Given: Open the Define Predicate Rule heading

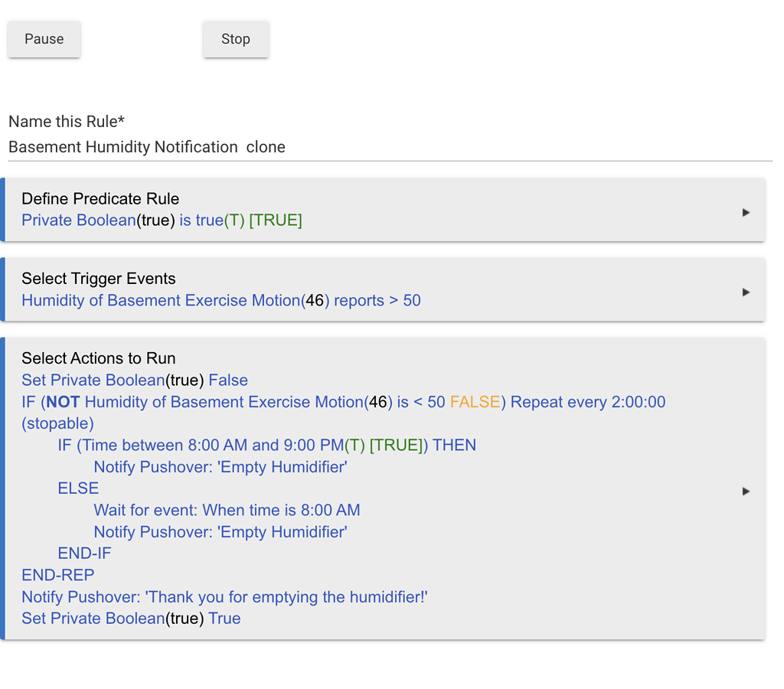Looking at the screenshot, I should (100, 199).
